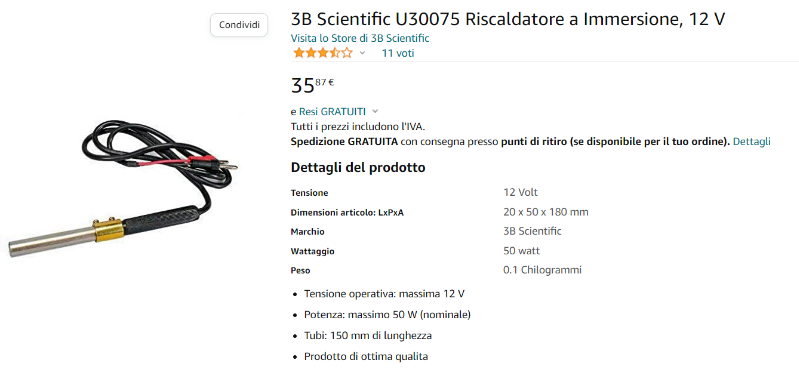799x374 pixels.
Task: Expand the rating breakdown chevron
Action: pyautogui.click(x=362, y=53)
